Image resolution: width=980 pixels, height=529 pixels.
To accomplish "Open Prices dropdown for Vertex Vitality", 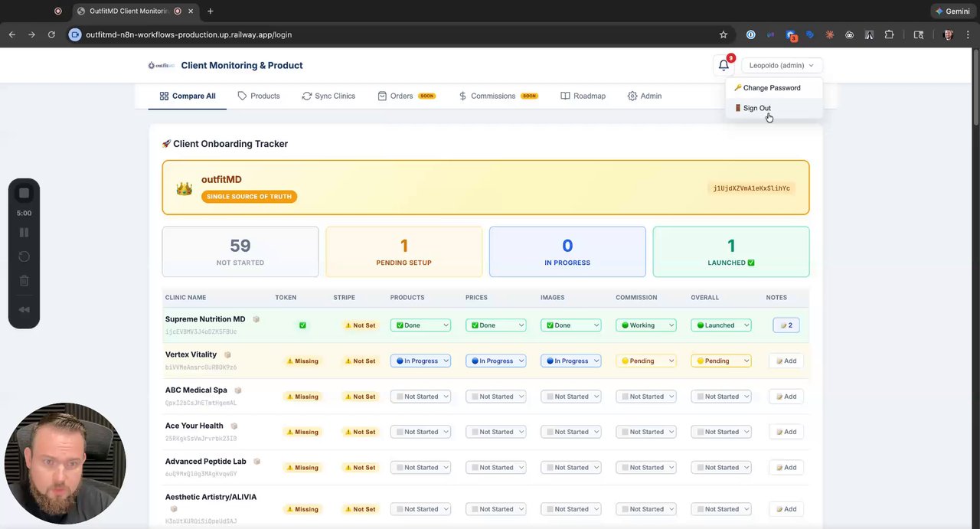I will click(495, 361).
